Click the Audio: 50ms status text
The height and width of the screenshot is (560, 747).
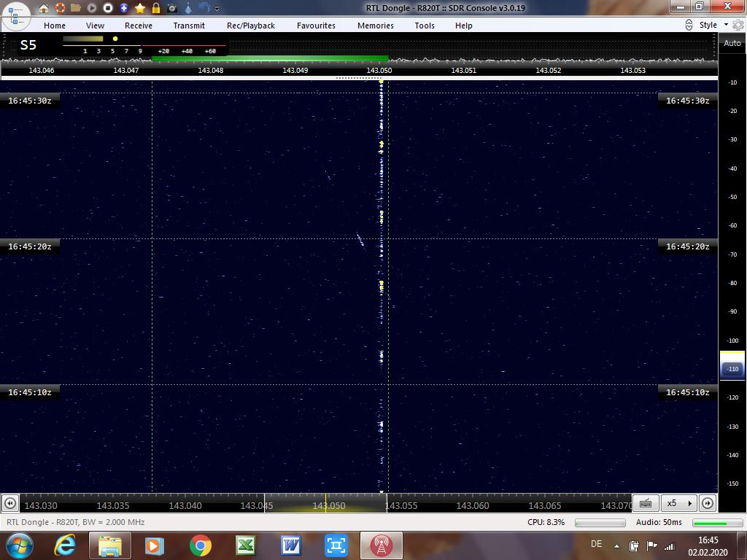tap(659, 522)
